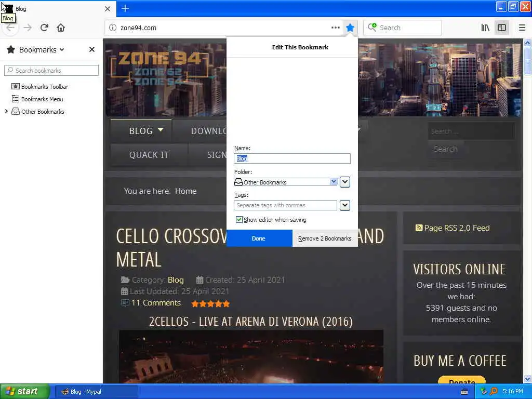Open site information icon in address bar
This screenshot has width=532, height=399.
[x=112, y=28]
